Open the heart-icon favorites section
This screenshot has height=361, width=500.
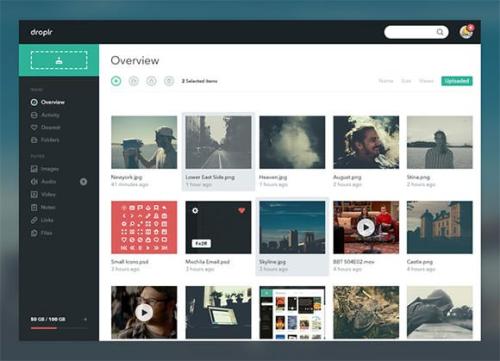tap(45, 127)
